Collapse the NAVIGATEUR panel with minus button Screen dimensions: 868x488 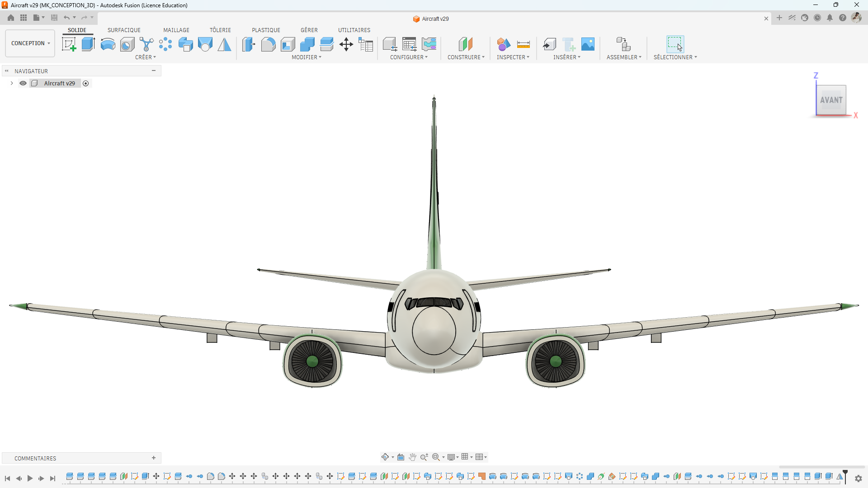pos(154,71)
